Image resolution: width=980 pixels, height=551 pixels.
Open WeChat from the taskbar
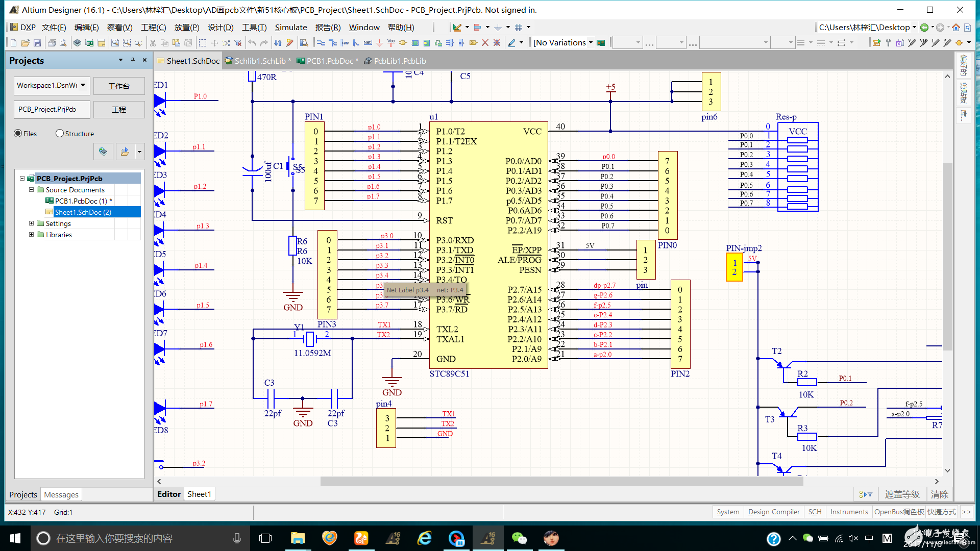pyautogui.click(x=520, y=538)
